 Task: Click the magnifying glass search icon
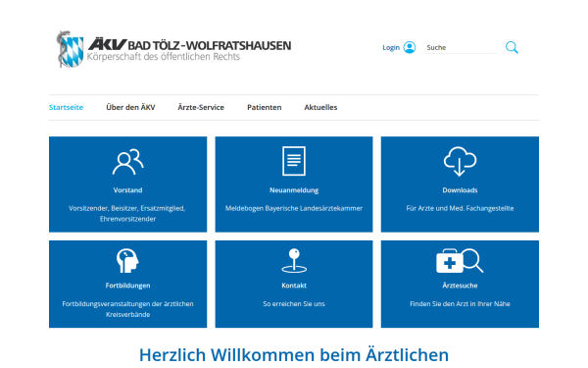click(x=512, y=47)
